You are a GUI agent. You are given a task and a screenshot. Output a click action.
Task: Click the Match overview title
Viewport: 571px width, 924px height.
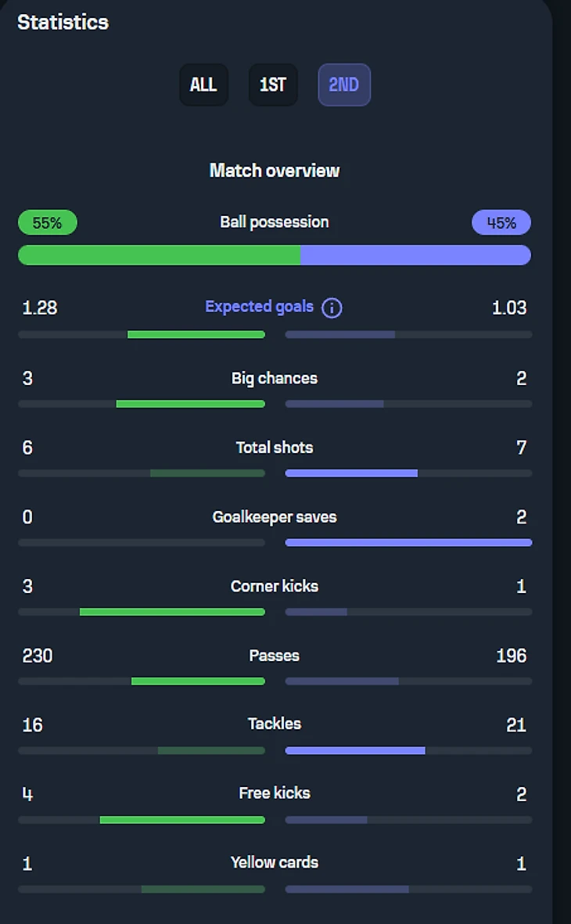pyautogui.click(x=275, y=171)
